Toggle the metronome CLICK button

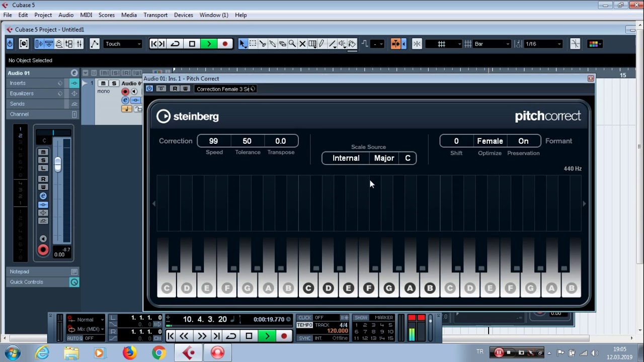(305, 318)
